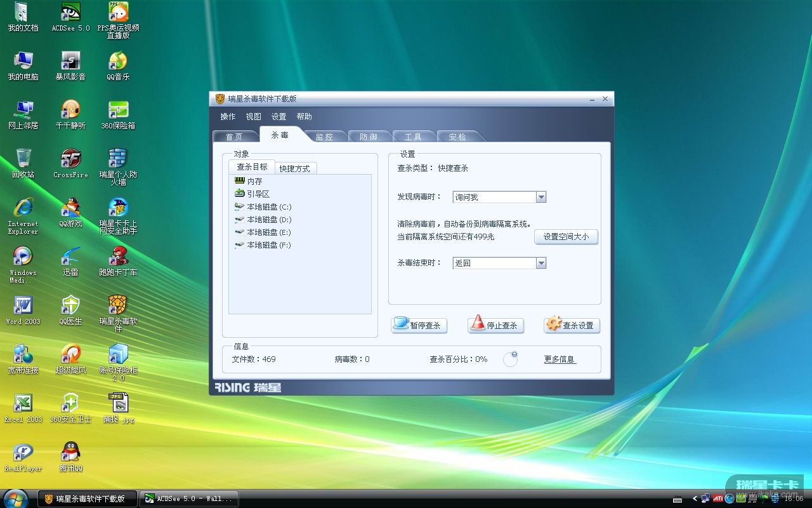
Task: Open the 360安全卫士 desktop shortcut
Action: [70, 408]
